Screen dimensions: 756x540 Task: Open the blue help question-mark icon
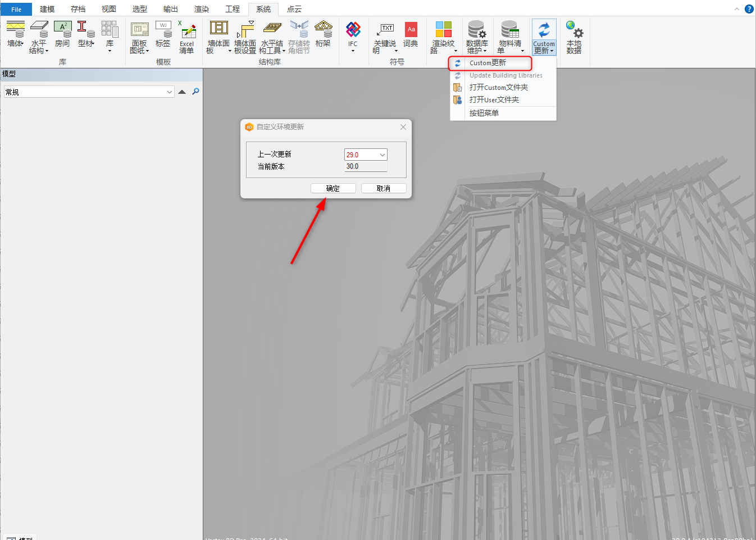point(749,9)
